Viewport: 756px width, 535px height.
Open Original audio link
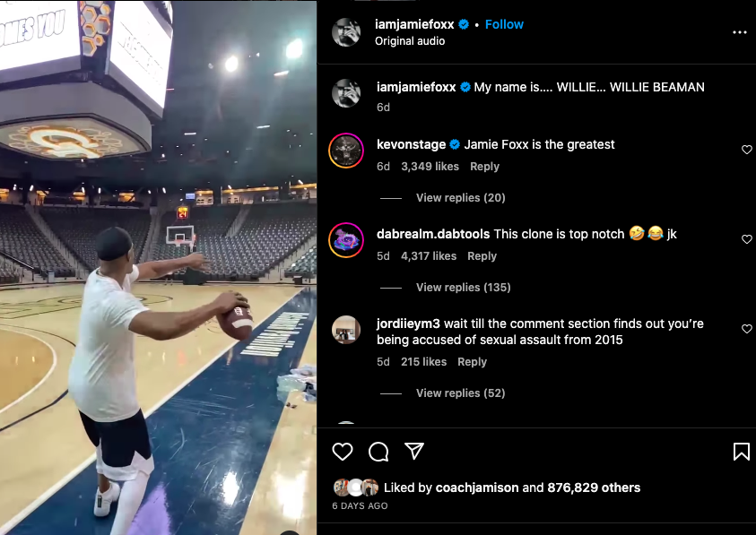(x=410, y=41)
